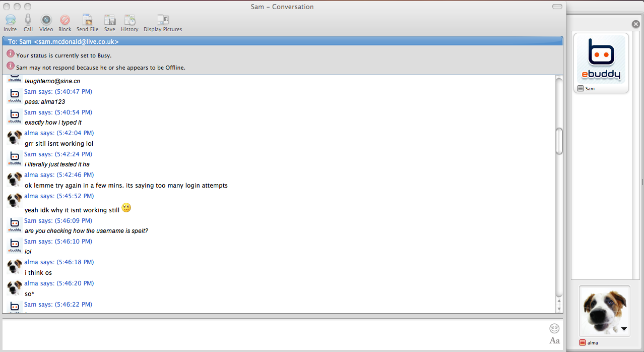Open conversation History
This screenshot has height=352, width=644.
point(130,20)
